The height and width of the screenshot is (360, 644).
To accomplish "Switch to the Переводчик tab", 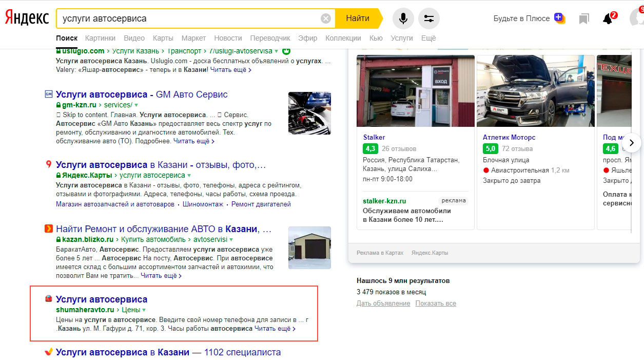I will 270,38.
